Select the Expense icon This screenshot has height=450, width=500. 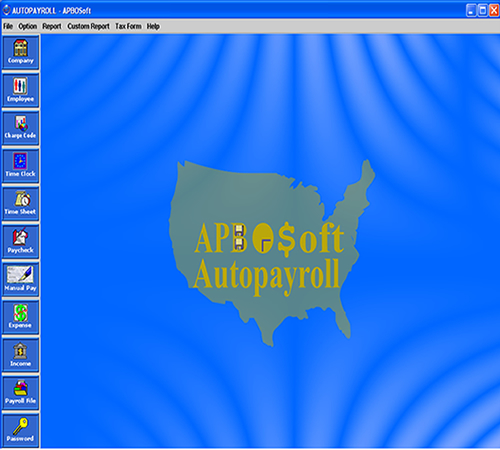pos(20,317)
